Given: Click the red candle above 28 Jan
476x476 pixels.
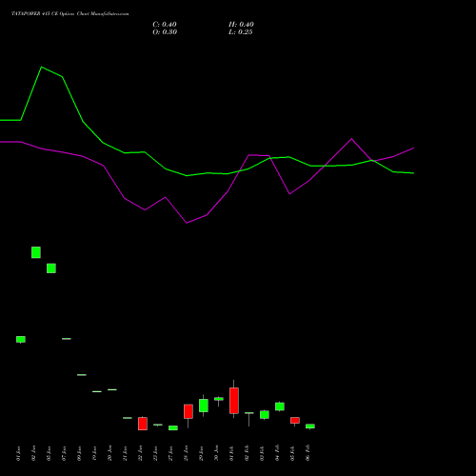Looking at the screenshot, I should (188, 411).
